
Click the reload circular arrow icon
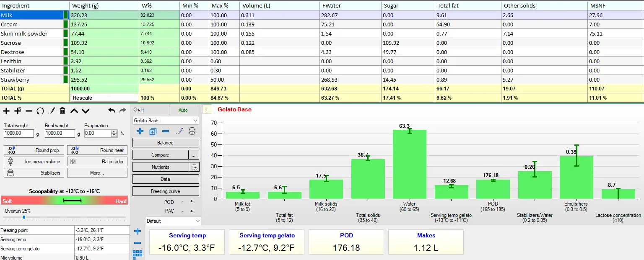(x=40, y=111)
